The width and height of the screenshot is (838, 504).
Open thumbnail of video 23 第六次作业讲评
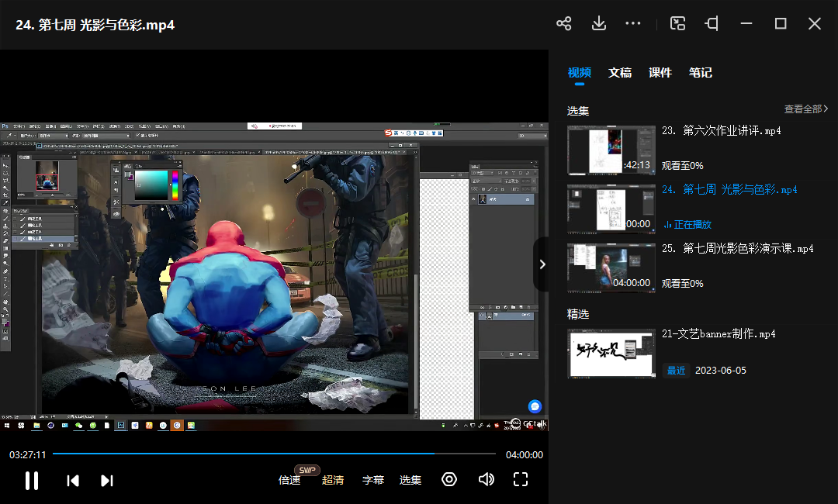(611, 150)
